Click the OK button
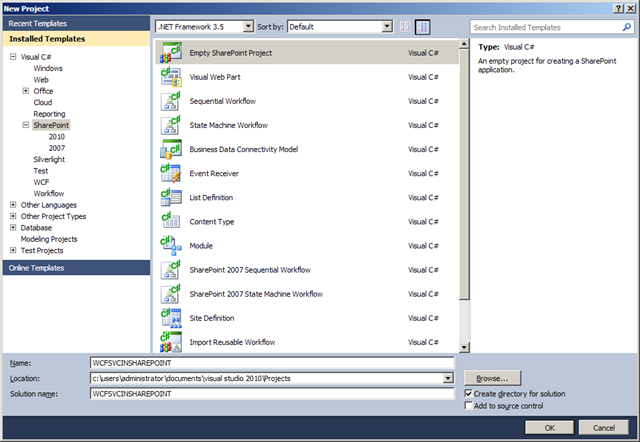Viewport: 640px width, 442px height. pos(549,427)
